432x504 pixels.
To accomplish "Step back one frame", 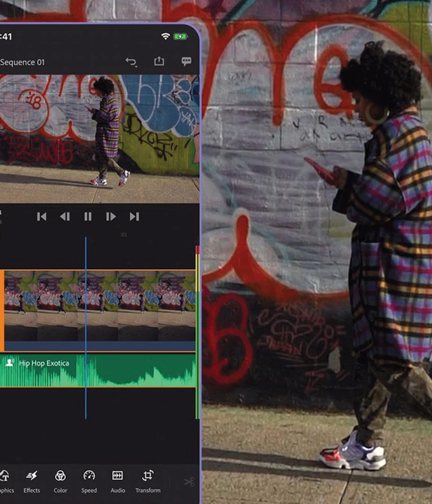I will [x=65, y=217].
